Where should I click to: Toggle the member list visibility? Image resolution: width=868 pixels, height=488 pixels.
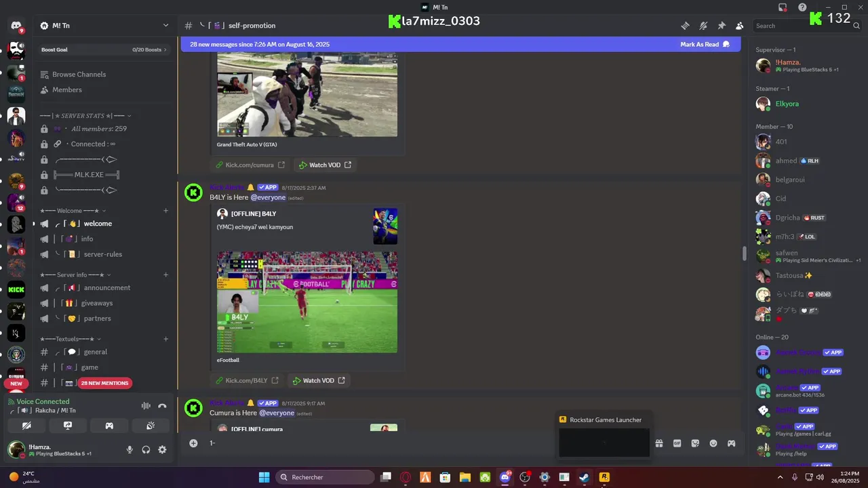coord(739,26)
